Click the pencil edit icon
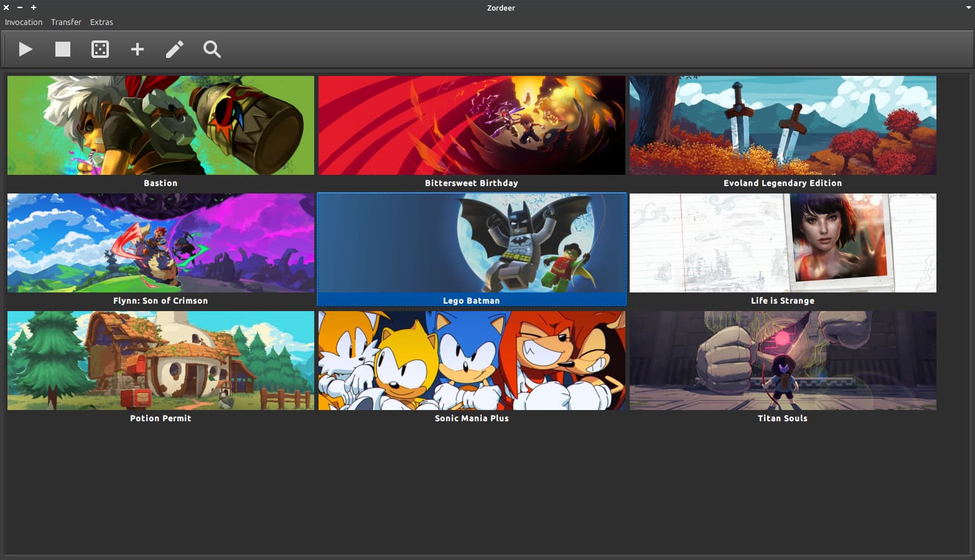 [175, 49]
